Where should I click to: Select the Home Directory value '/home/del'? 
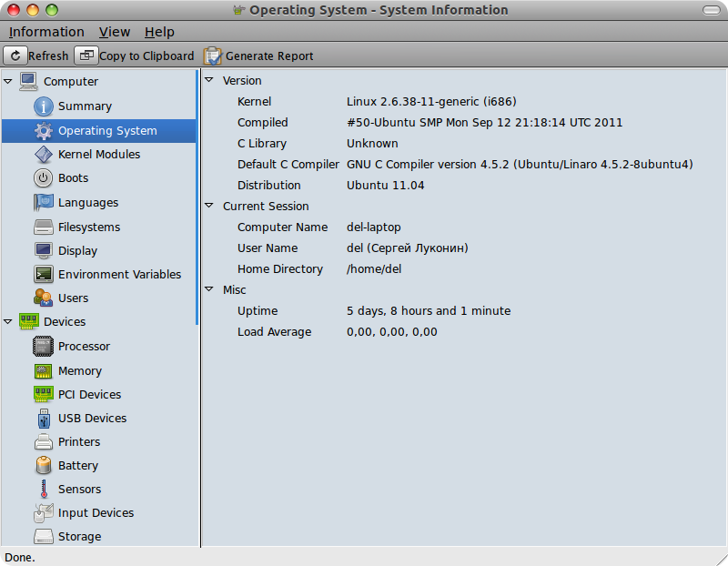click(x=374, y=268)
